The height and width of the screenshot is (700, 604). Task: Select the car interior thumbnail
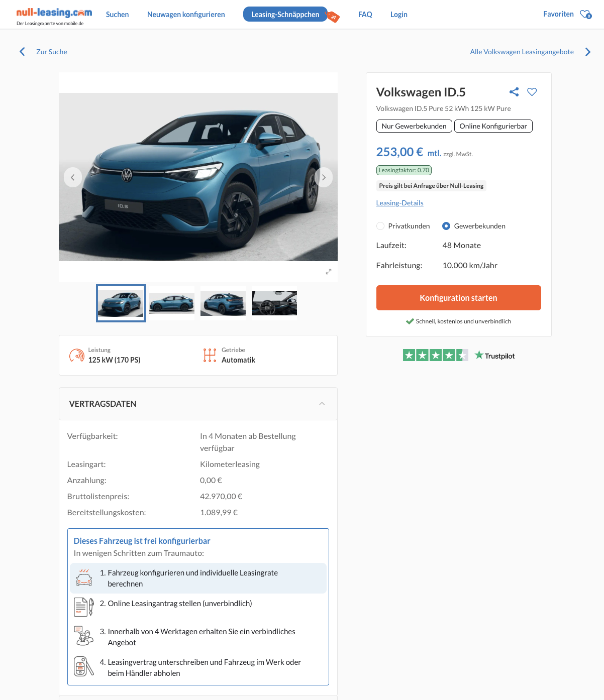click(274, 303)
